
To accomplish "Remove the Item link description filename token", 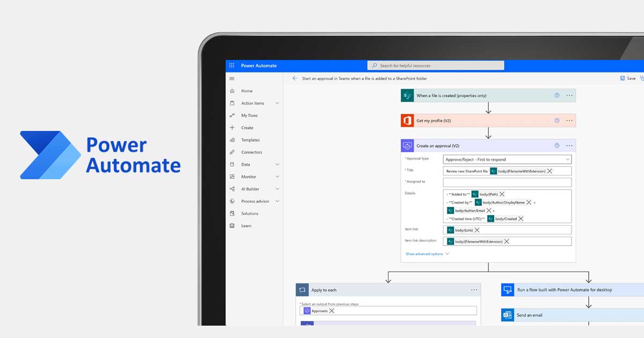I will pos(506,241).
